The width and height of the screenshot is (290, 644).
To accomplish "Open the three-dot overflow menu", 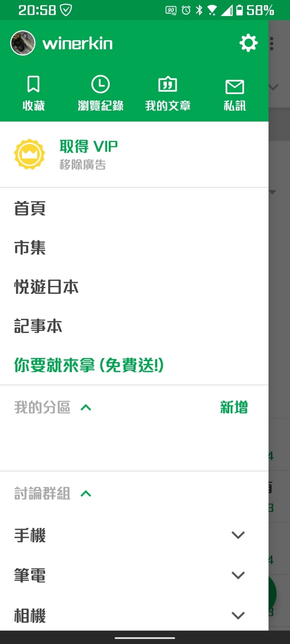I will (x=272, y=43).
